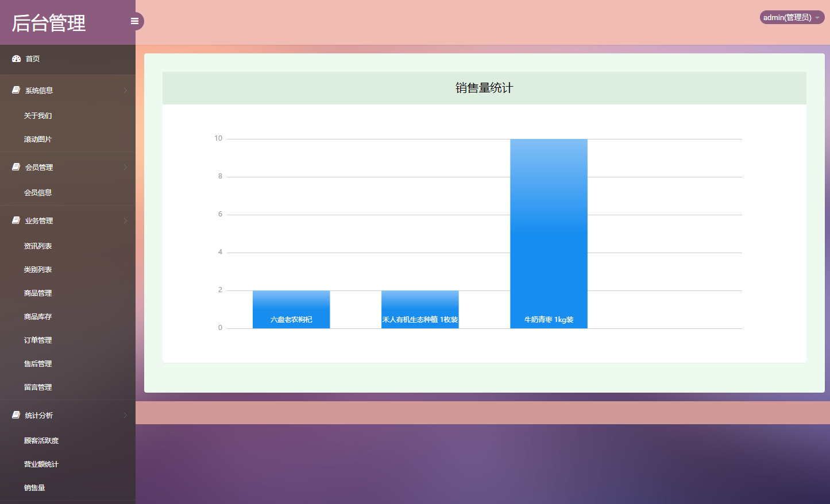Open 销售量 statistics page

pos(34,488)
